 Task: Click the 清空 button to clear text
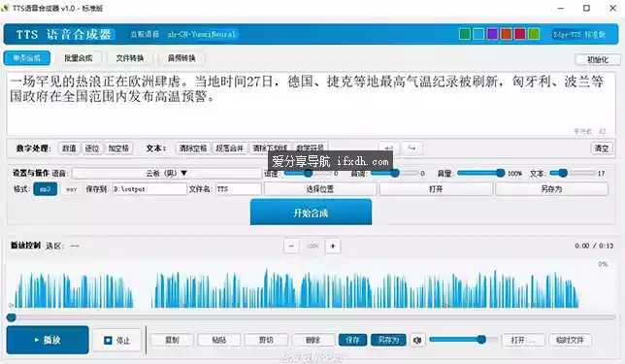(602, 149)
